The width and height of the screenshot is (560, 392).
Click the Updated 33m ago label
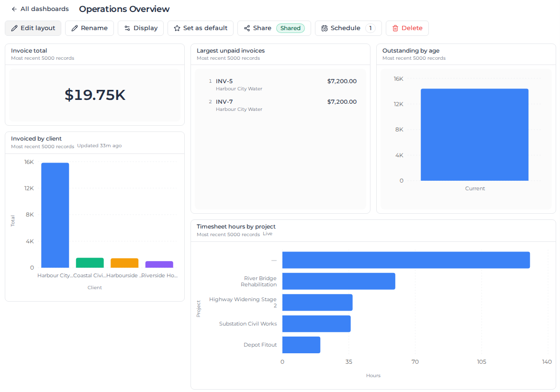coord(99,145)
